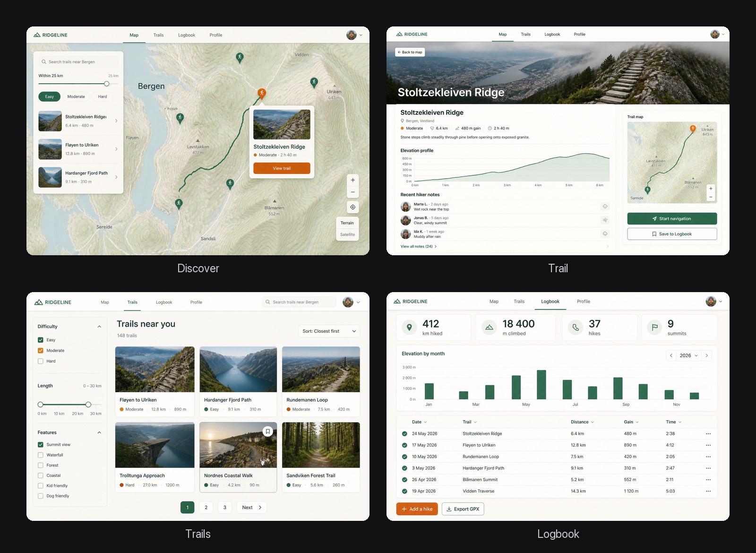Check the Dog friendly feature
Viewport: 756px width, 553px height.
(41, 496)
